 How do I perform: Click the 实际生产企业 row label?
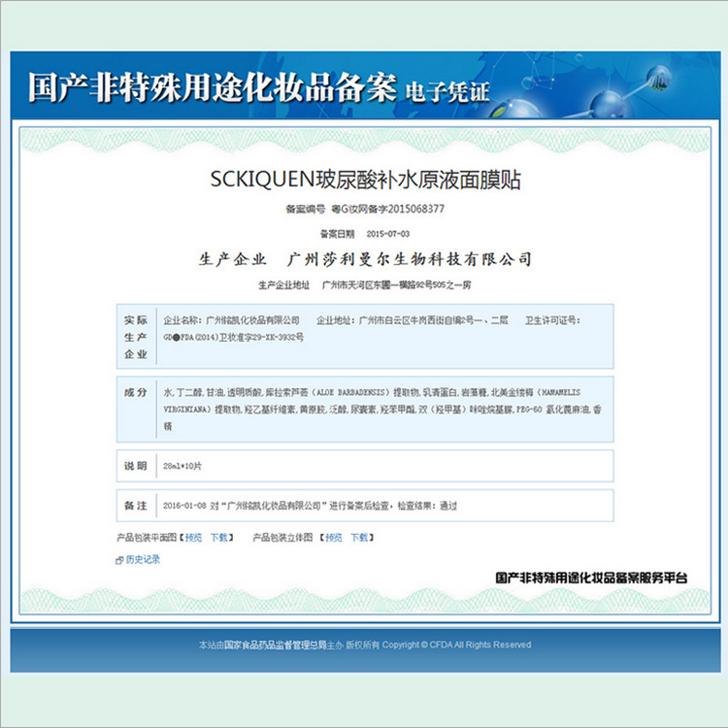tap(136, 337)
